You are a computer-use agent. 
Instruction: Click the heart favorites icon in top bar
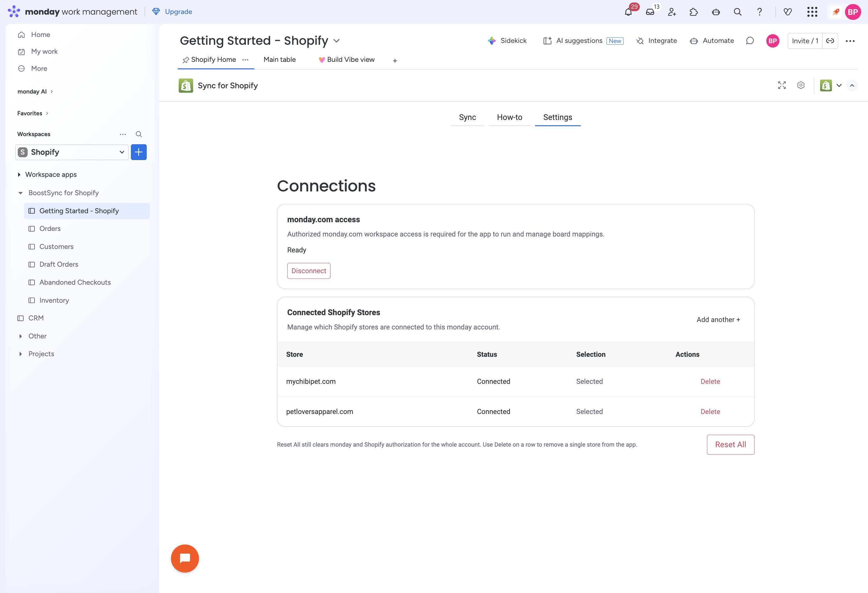[x=788, y=12]
